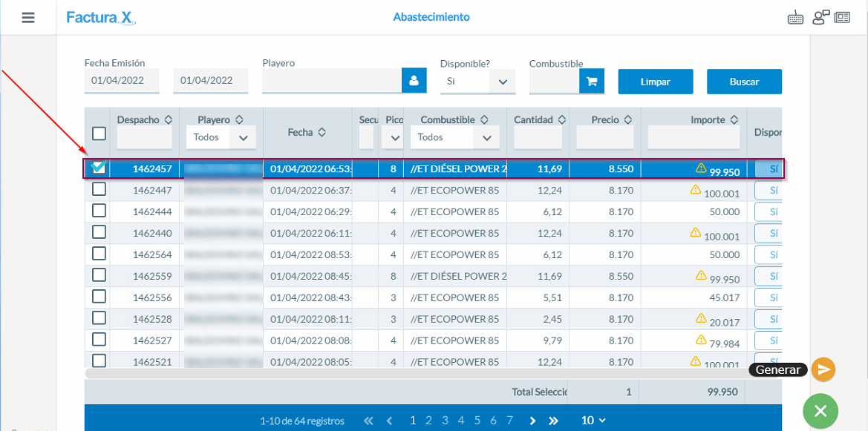Open the cash register icon in header
The width and height of the screenshot is (868, 431).
(795, 19)
